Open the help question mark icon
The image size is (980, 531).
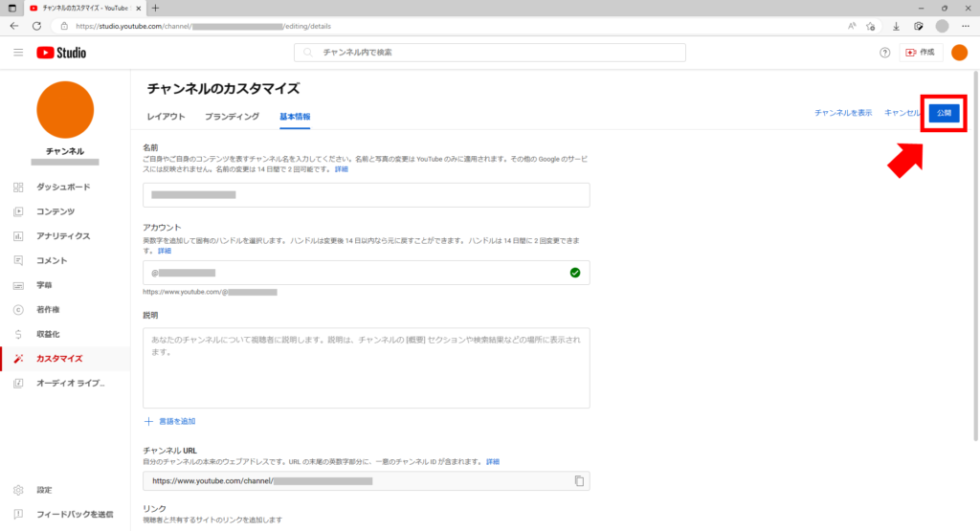point(884,53)
